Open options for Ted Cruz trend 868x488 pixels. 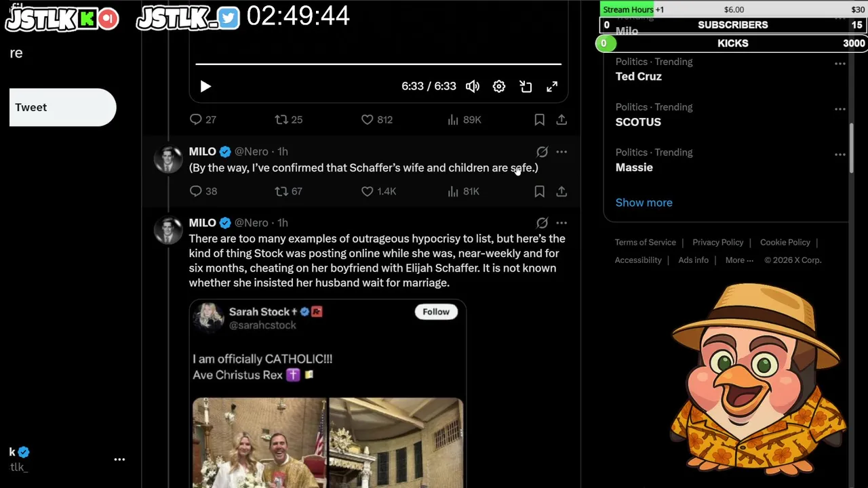coord(840,64)
